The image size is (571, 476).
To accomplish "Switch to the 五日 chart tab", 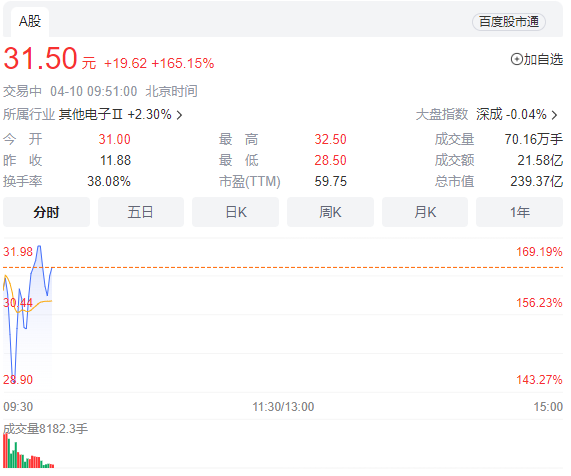I will (141, 212).
